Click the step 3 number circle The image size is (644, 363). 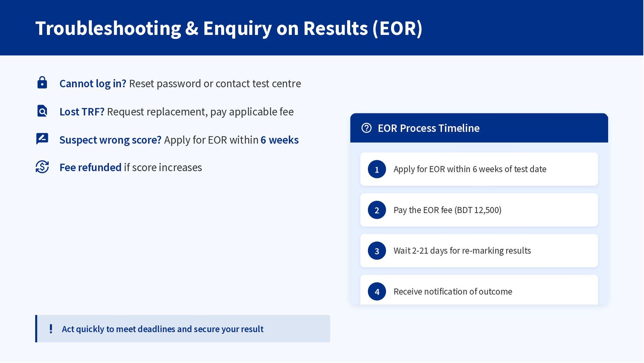point(377,251)
